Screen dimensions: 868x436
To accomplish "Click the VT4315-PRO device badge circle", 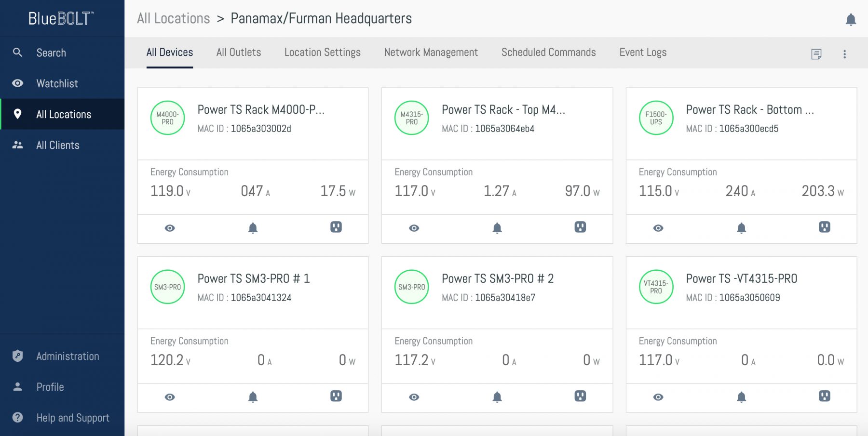I will 656,287.
